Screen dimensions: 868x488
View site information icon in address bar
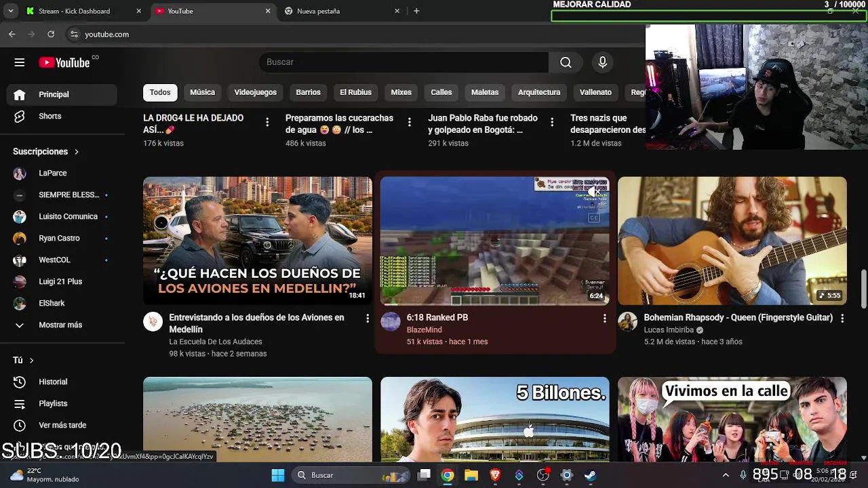tap(74, 34)
